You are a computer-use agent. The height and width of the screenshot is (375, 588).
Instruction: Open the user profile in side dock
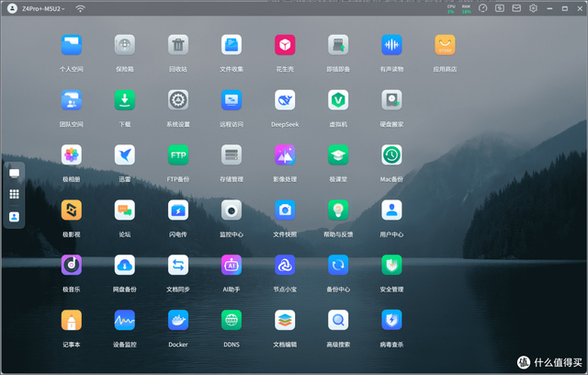[15, 217]
